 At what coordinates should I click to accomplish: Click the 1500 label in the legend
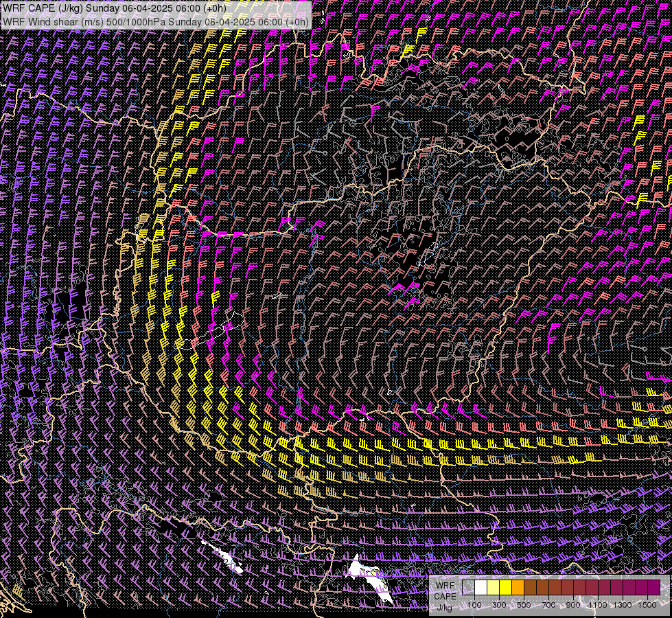coord(647,605)
